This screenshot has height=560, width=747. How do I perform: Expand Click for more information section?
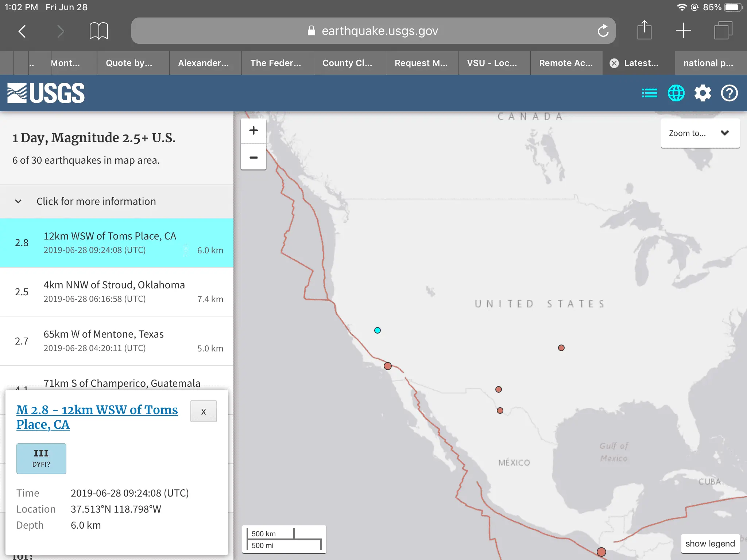click(96, 201)
